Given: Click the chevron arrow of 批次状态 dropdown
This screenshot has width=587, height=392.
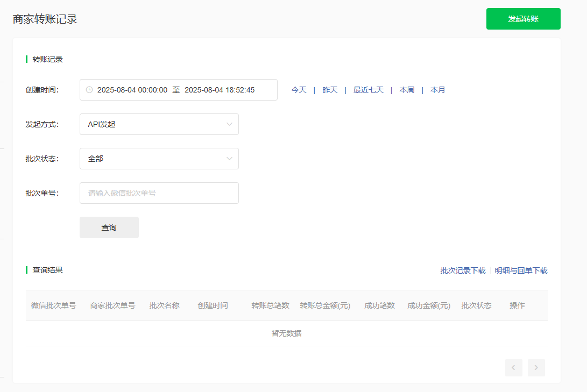Looking at the screenshot, I should (x=230, y=159).
